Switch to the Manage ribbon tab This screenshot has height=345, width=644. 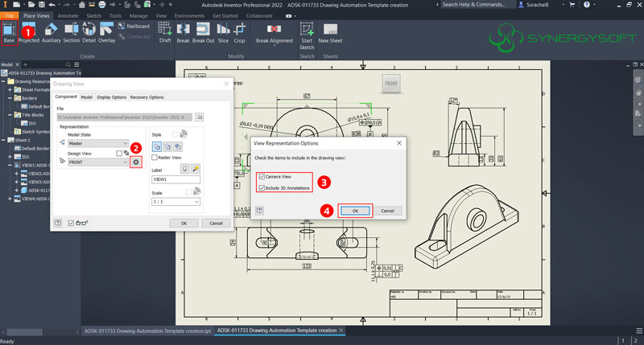138,15
